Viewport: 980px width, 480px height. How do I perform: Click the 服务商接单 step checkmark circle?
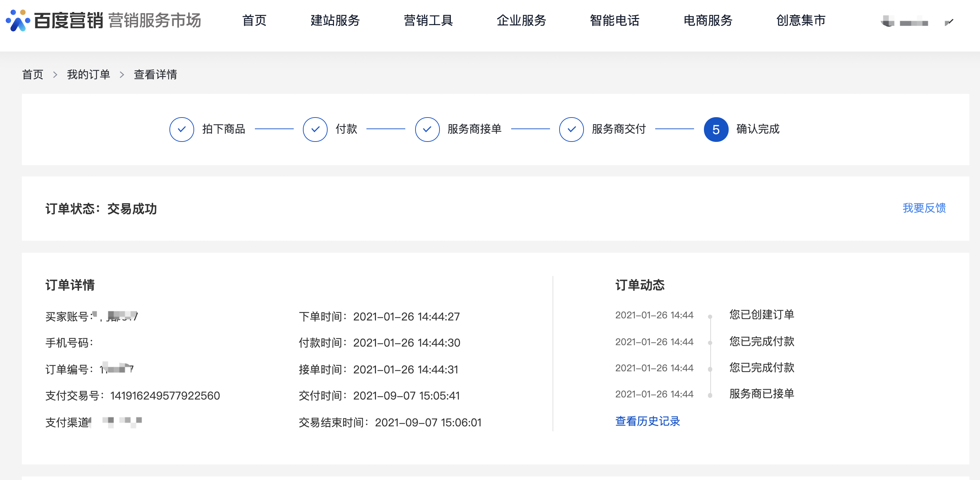[427, 129]
